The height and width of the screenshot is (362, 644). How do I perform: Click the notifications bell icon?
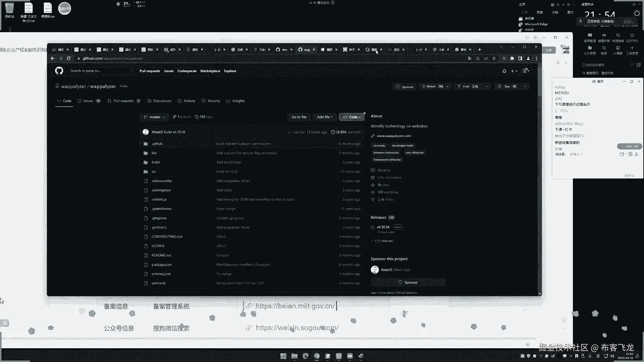[504, 71]
